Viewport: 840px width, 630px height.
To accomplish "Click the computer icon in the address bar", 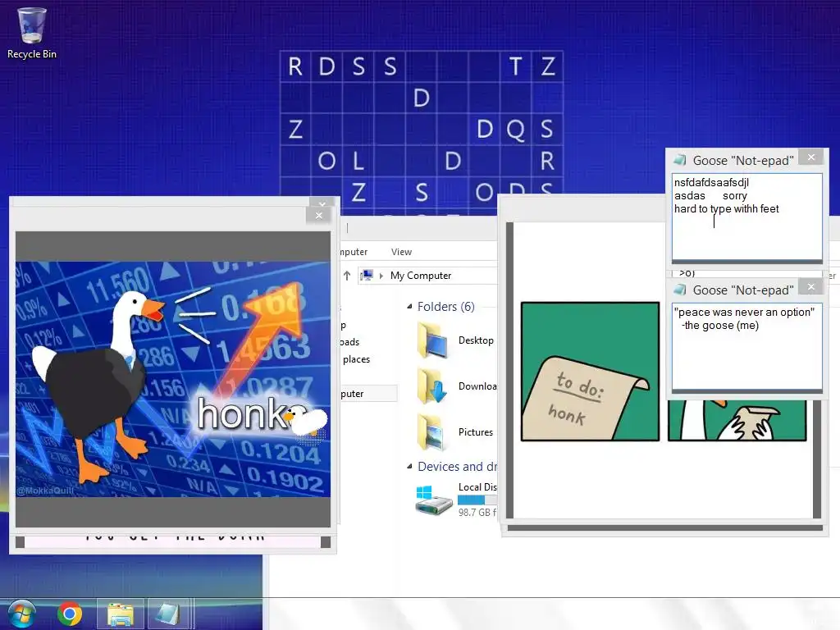I will tap(367, 276).
